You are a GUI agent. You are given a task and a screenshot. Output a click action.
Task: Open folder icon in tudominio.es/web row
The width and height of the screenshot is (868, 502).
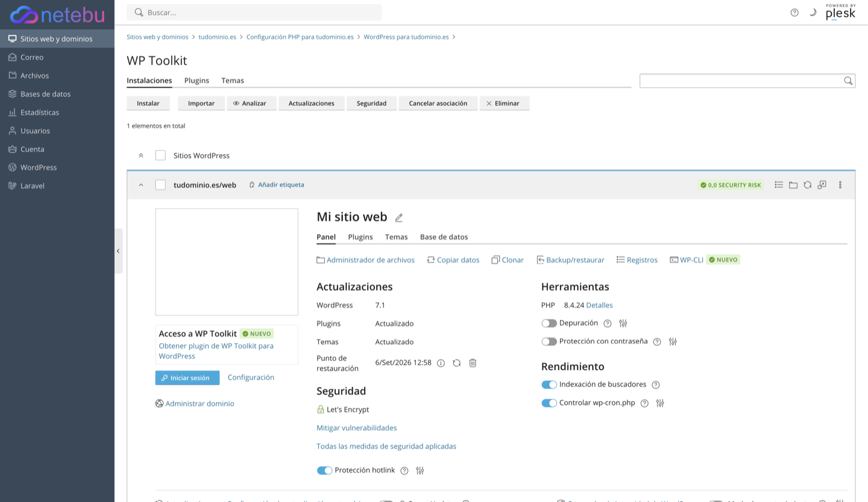coord(793,185)
